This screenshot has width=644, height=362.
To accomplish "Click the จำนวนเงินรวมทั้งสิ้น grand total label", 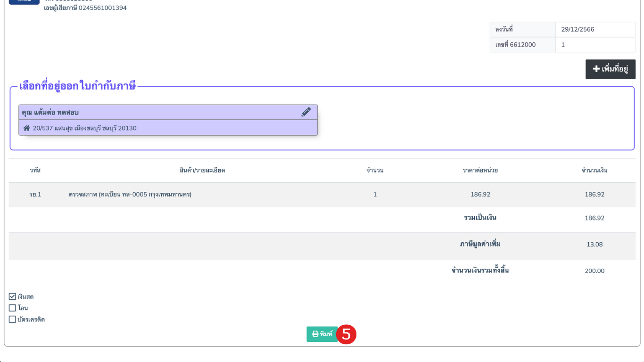I will [x=480, y=271].
